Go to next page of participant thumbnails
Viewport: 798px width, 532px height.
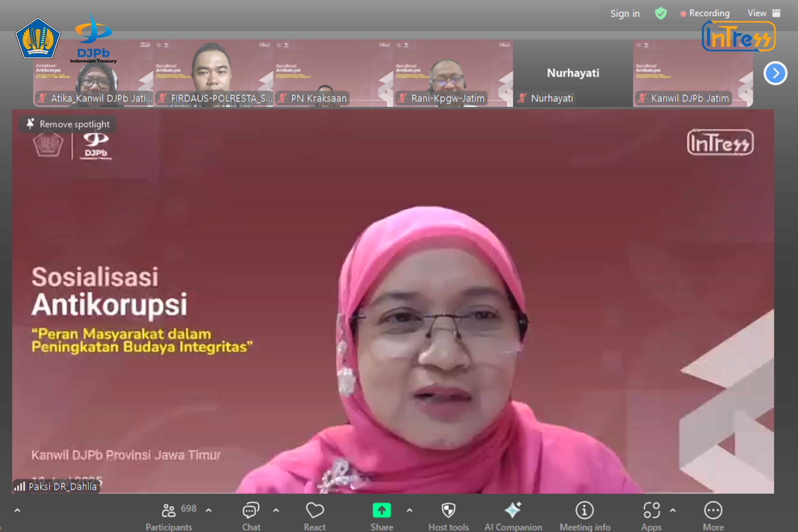click(x=775, y=73)
